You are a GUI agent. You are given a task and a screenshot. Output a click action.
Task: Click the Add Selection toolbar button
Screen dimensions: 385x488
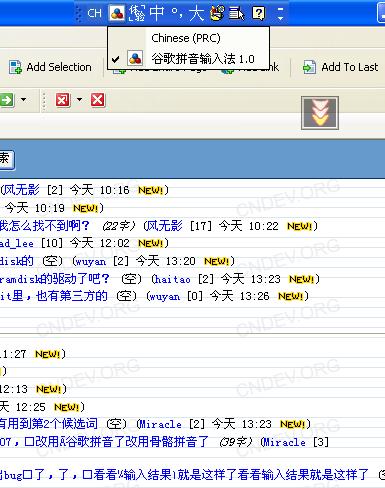point(50,67)
